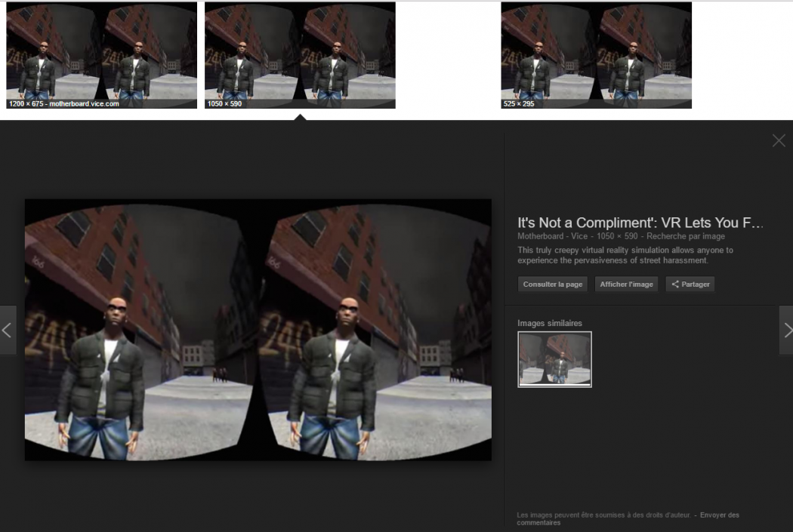Click the large VR preview image
The image size is (793, 532).
258,330
